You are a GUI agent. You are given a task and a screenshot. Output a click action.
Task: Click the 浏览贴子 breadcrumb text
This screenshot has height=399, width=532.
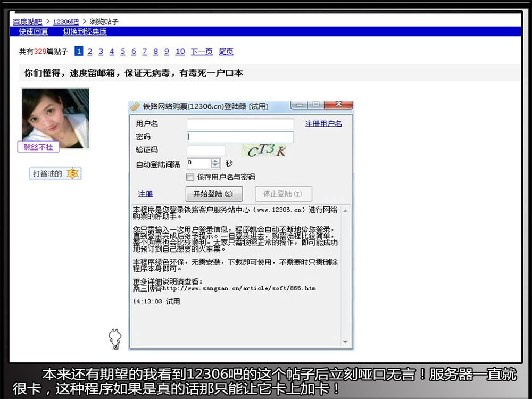104,22
